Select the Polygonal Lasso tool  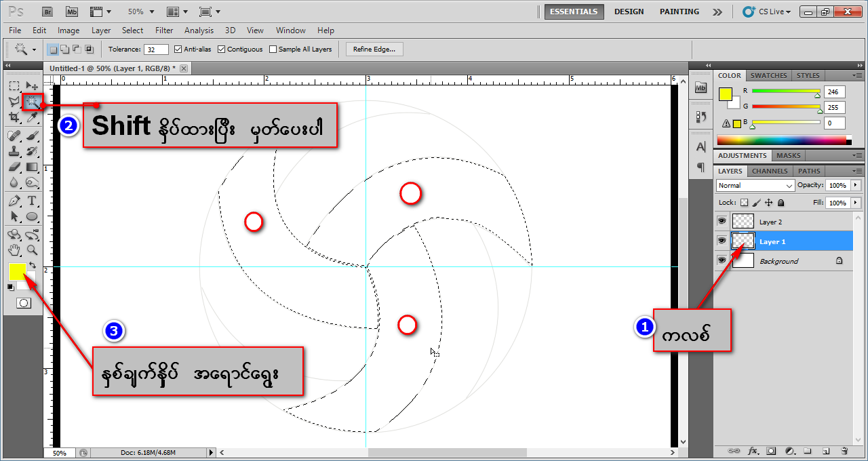click(x=14, y=102)
